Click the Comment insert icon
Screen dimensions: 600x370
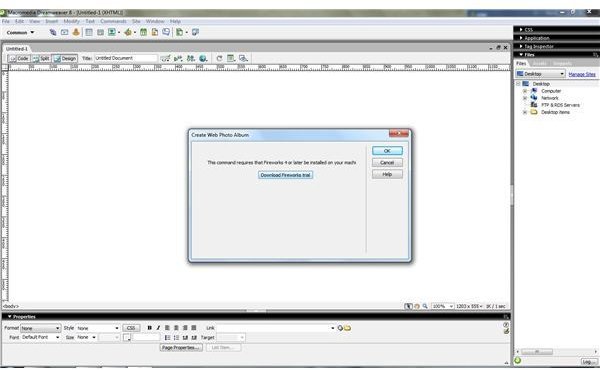[166, 32]
